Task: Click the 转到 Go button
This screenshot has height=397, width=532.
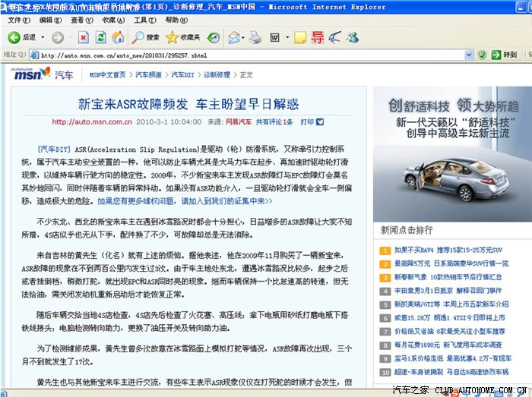Action: tap(503, 55)
